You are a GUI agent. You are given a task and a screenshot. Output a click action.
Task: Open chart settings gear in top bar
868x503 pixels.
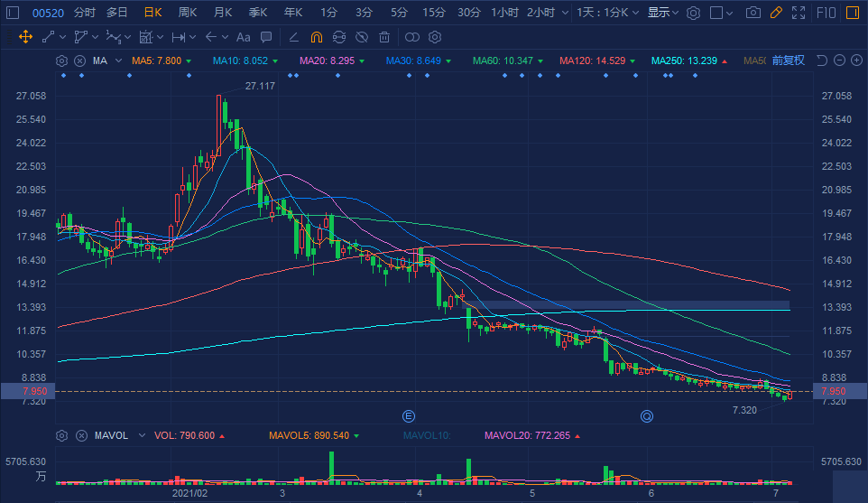[693, 13]
